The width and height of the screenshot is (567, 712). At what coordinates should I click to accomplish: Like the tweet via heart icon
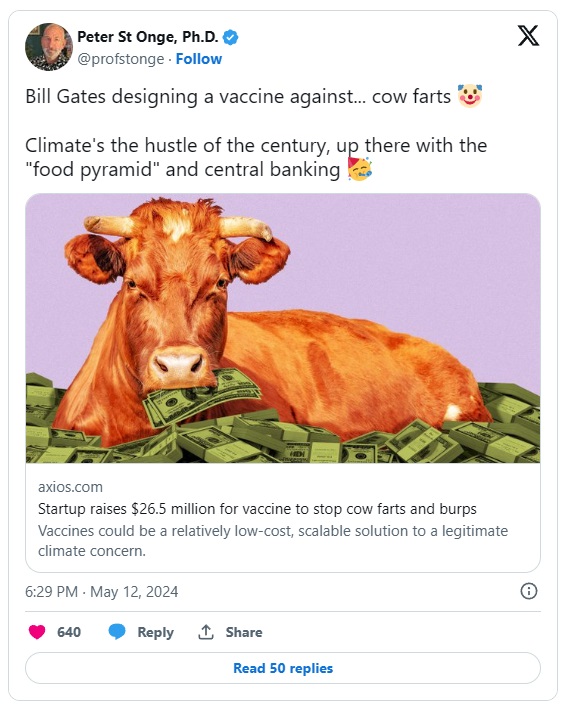pyautogui.click(x=37, y=632)
